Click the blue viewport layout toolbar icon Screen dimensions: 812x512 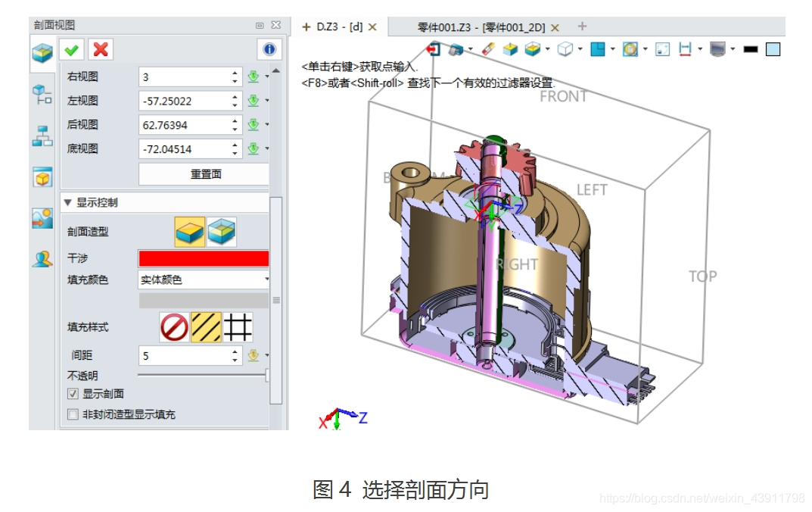(598, 49)
